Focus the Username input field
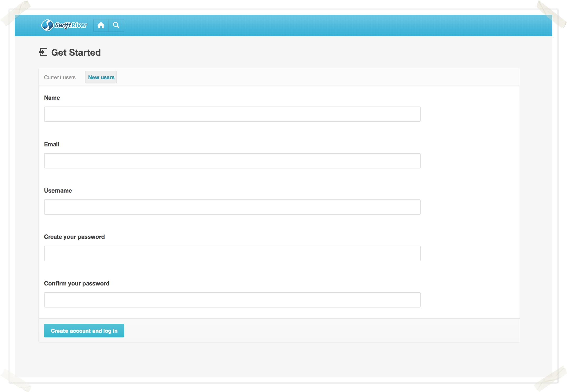The height and width of the screenshot is (392, 567). point(232,207)
